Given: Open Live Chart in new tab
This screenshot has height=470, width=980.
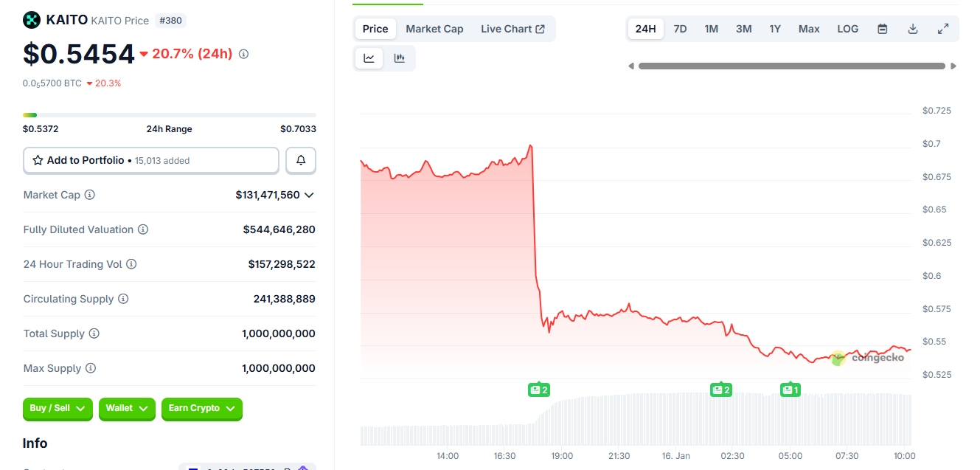Looking at the screenshot, I should pyautogui.click(x=513, y=28).
